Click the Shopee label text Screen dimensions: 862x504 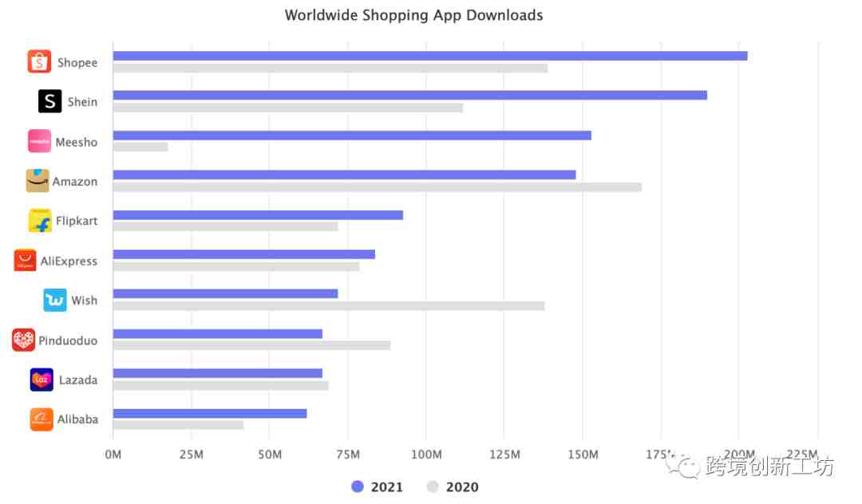coord(77,62)
